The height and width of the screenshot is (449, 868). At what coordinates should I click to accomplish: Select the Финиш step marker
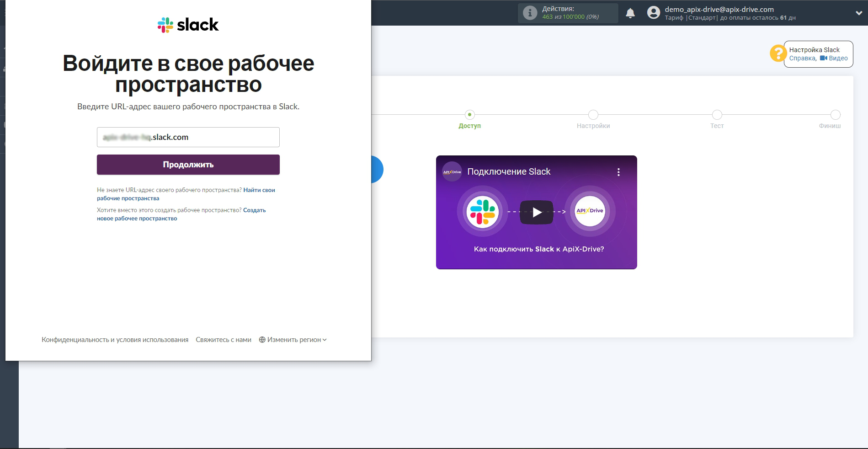coord(836,115)
